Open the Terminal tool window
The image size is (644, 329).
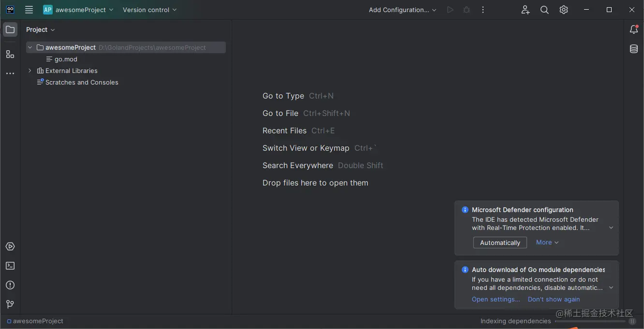(x=10, y=266)
